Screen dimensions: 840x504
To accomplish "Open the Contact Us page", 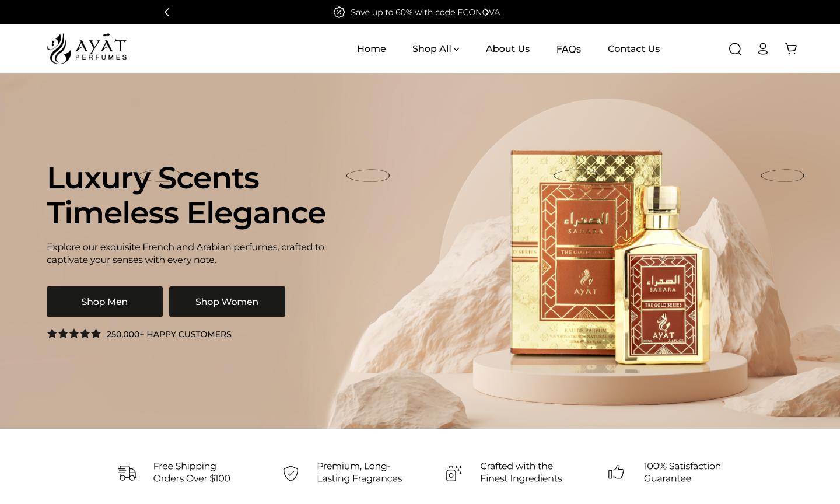I will pyautogui.click(x=633, y=49).
